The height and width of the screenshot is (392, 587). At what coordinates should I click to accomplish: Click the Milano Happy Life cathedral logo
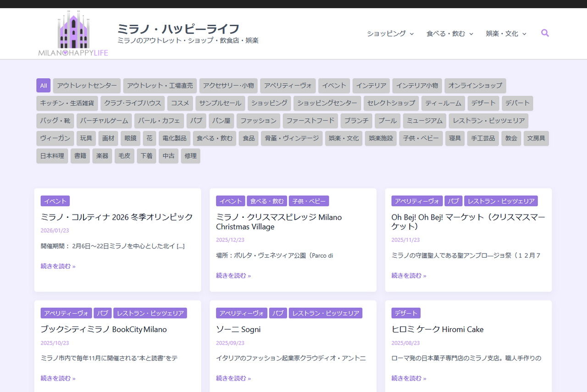pyautogui.click(x=73, y=33)
